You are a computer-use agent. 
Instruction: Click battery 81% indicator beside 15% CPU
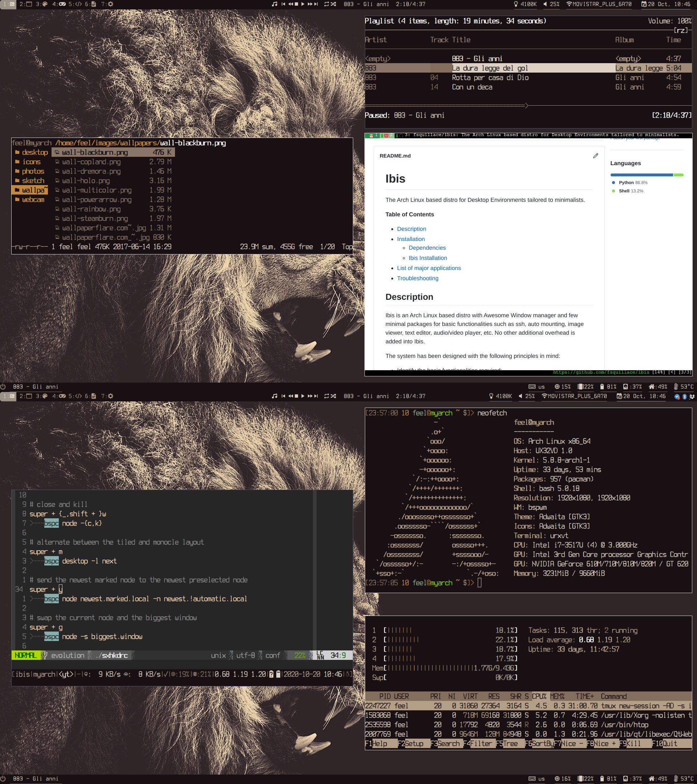608,387
